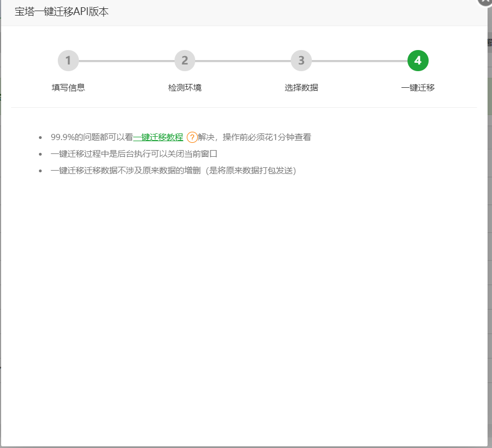
Task: Select the 填写信息 step label
Action: pyautogui.click(x=68, y=87)
